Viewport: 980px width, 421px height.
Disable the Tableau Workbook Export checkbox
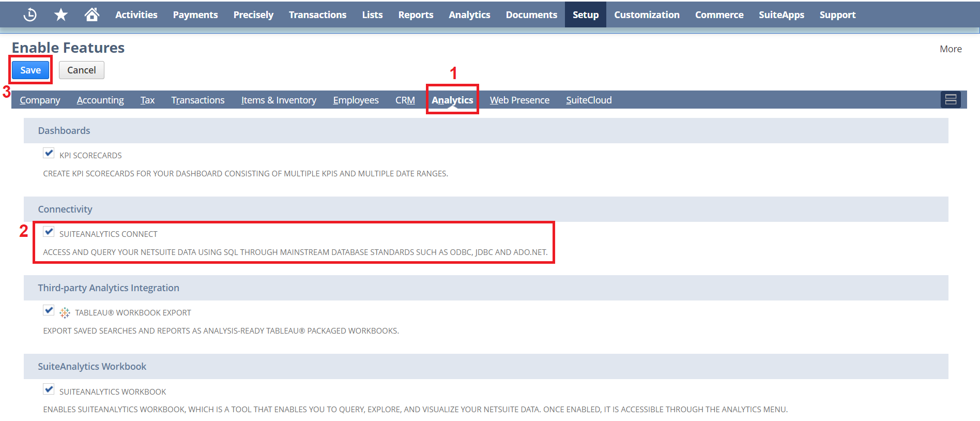pos(49,310)
